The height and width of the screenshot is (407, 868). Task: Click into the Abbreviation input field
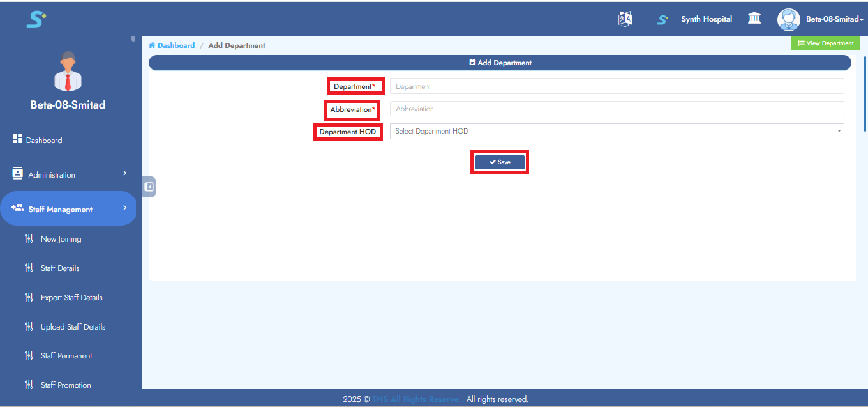(x=617, y=109)
